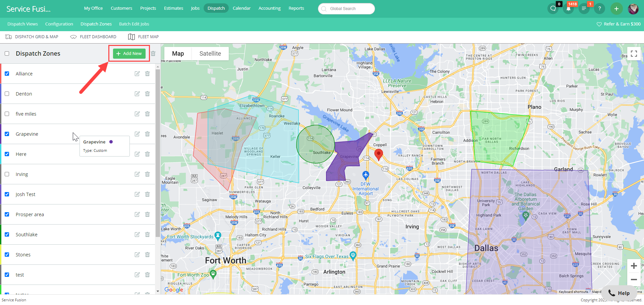Edit the Alliance zone
This screenshot has height=305, width=644.
tap(137, 74)
